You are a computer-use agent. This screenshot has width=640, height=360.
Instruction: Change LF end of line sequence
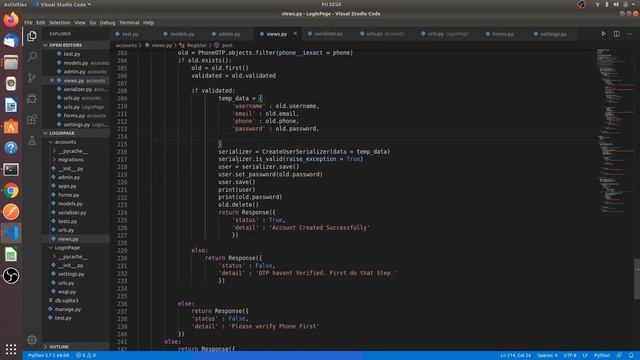(585, 356)
